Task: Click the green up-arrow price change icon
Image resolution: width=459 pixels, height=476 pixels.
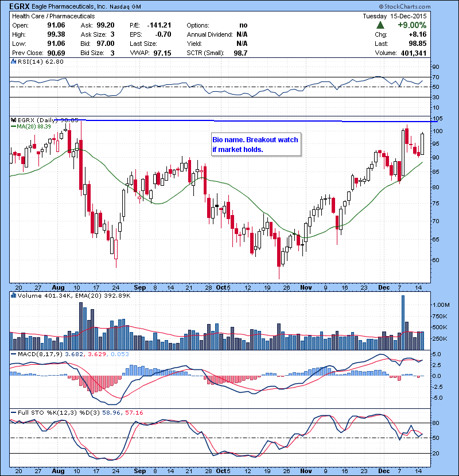Action: (x=380, y=25)
